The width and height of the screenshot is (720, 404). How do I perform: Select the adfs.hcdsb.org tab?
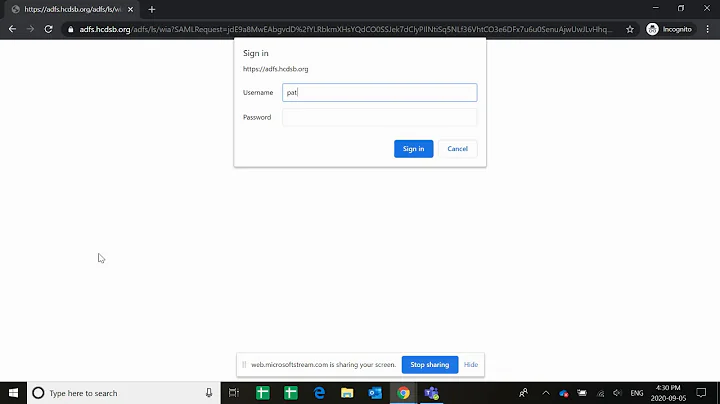tap(71, 9)
